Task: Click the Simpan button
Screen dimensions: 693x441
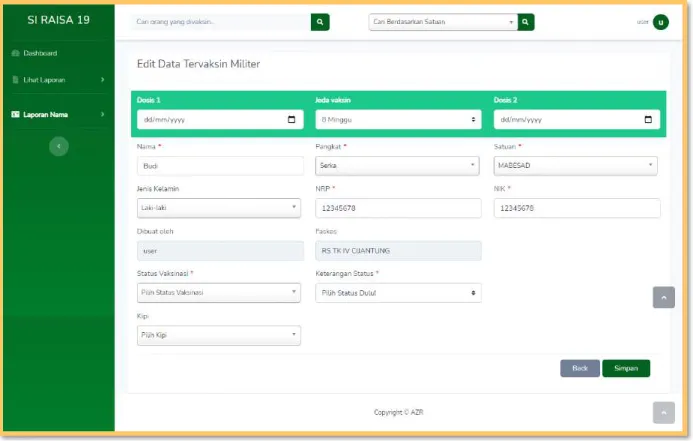Action: [626, 368]
